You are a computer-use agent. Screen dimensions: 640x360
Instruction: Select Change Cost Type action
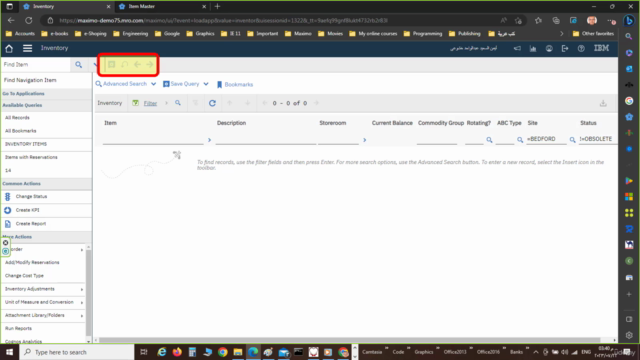tap(24, 276)
